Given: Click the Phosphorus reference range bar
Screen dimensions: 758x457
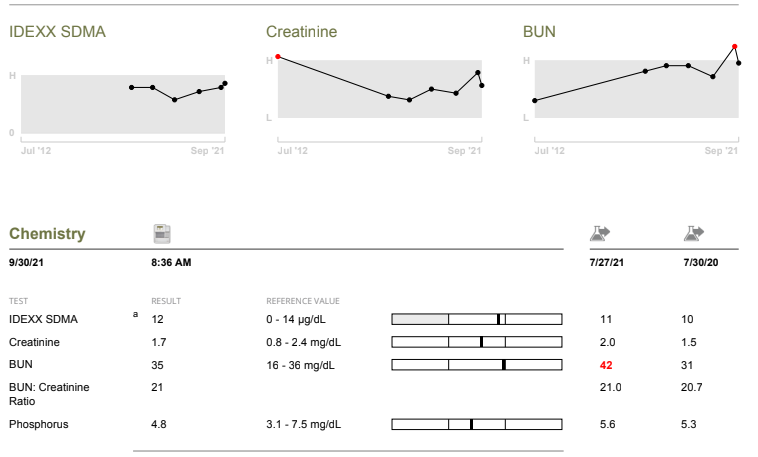Looking at the screenshot, I should coord(476,424).
